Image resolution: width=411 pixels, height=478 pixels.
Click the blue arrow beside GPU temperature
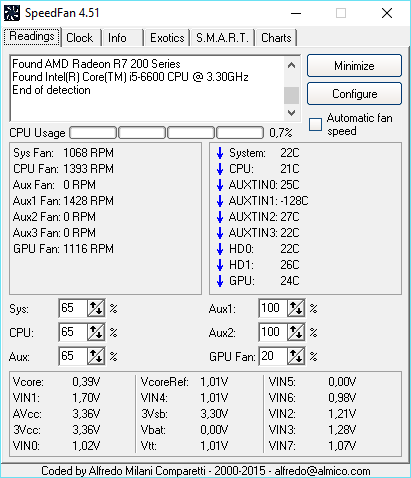coord(220,281)
